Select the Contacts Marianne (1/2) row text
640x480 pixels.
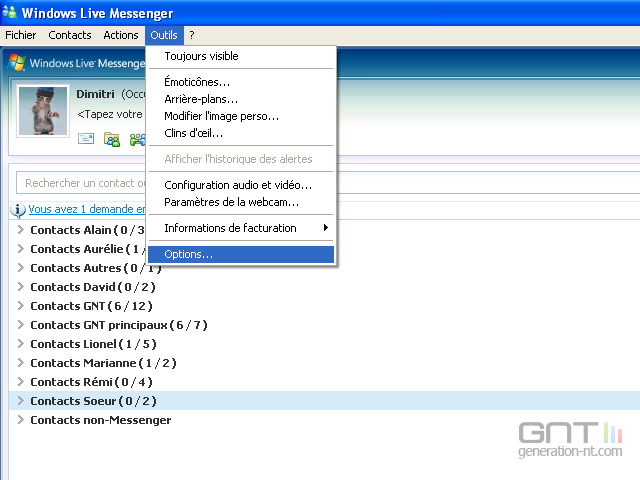click(103, 363)
